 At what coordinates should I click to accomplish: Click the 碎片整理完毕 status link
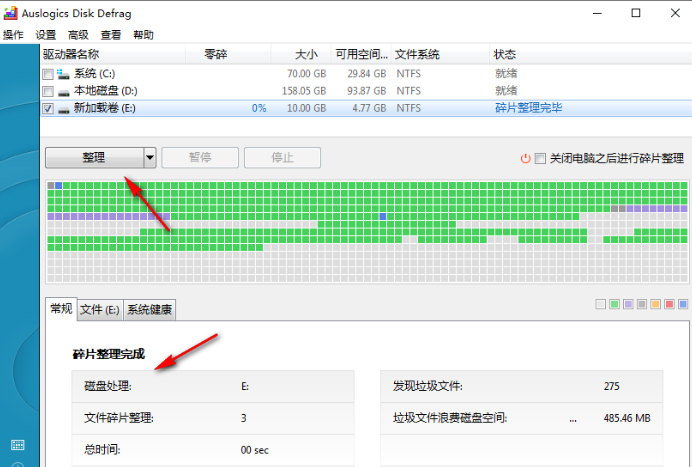pos(528,108)
